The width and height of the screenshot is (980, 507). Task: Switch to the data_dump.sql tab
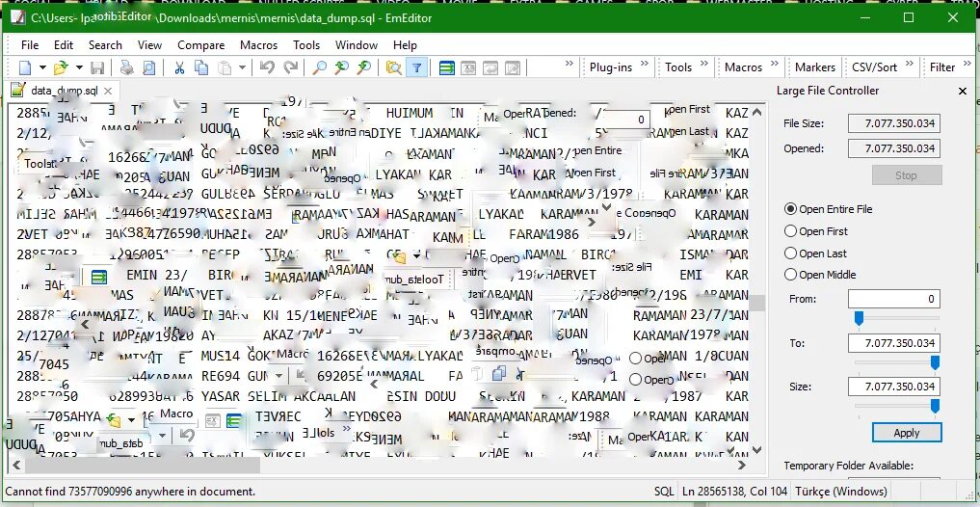tap(65, 92)
